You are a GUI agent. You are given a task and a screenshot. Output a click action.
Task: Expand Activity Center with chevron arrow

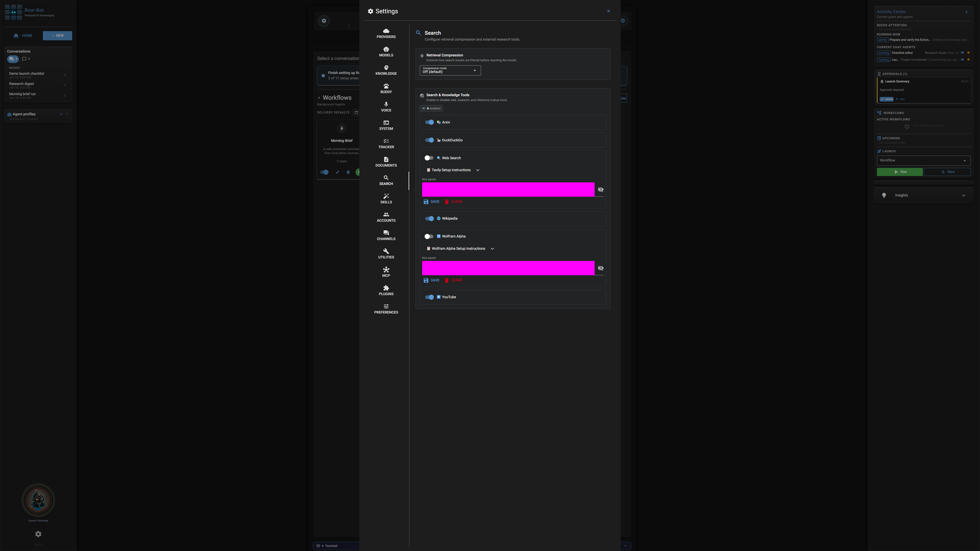pyautogui.click(x=966, y=12)
